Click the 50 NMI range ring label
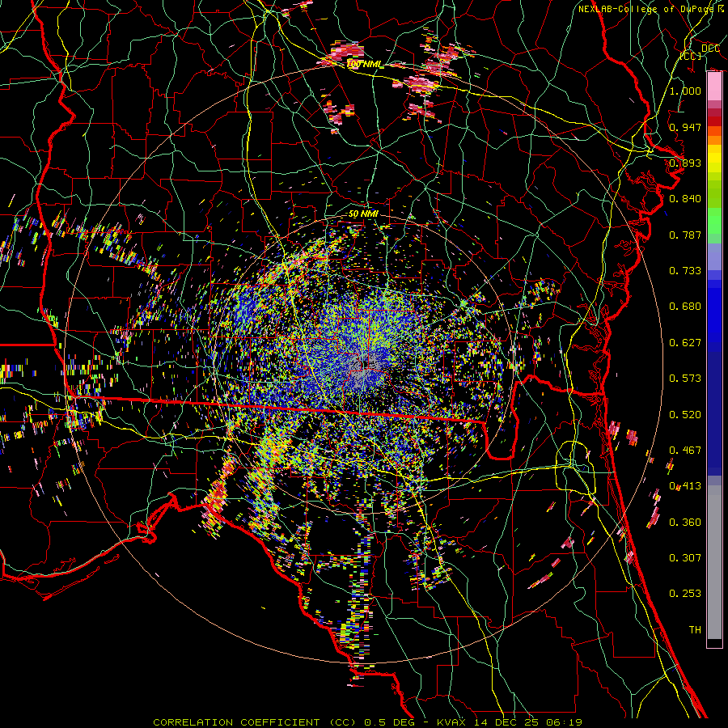 coord(363,214)
